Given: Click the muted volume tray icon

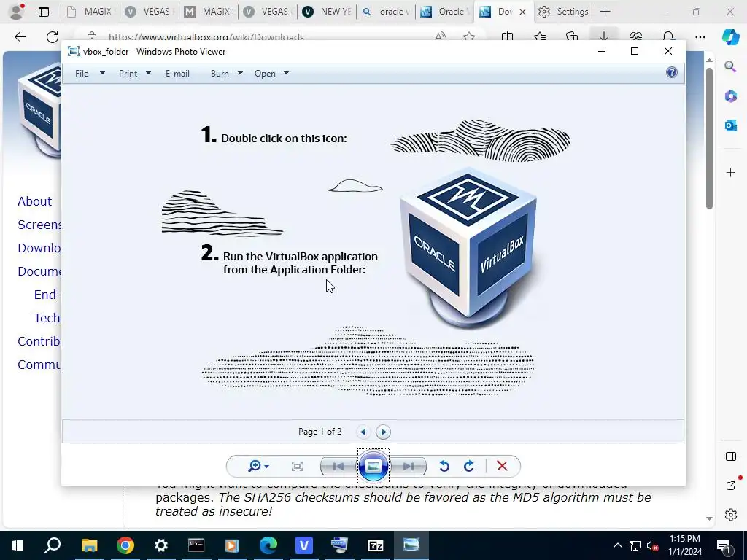Looking at the screenshot, I should pyautogui.click(x=653, y=545).
